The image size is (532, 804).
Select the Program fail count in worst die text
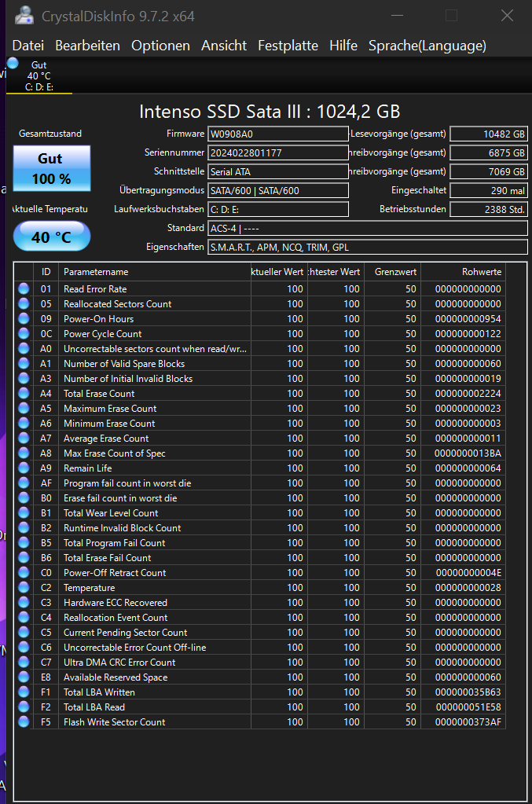[x=127, y=483]
